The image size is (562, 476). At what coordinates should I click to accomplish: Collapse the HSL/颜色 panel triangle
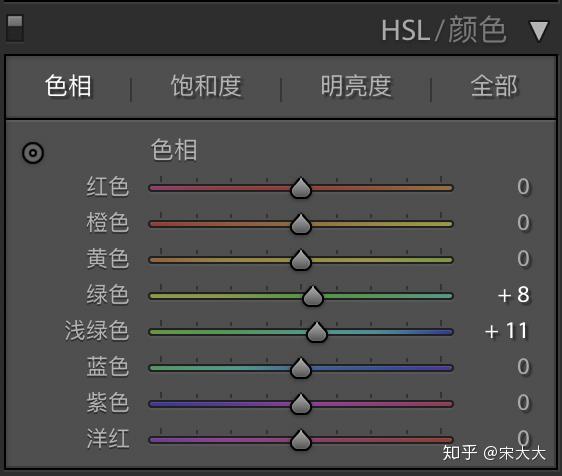tap(538, 31)
